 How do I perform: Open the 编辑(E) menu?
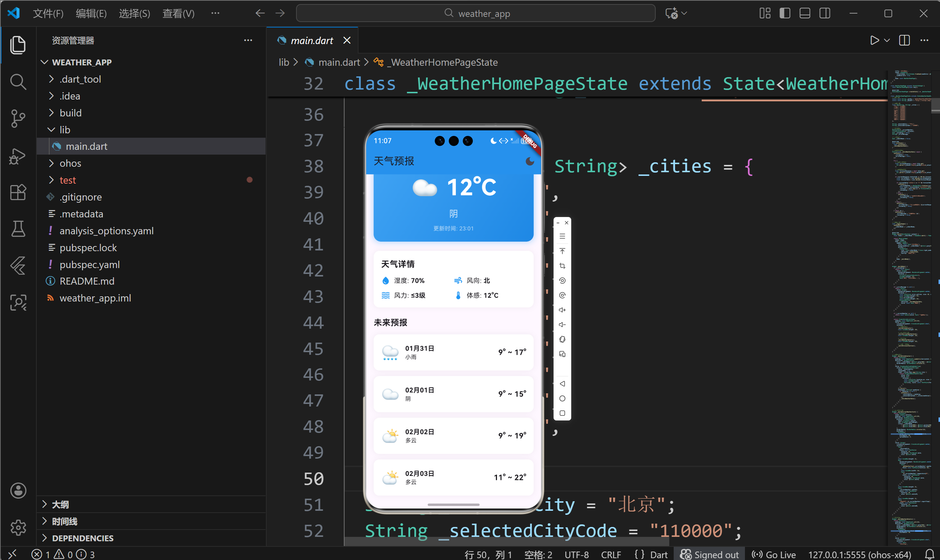click(91, 14)
